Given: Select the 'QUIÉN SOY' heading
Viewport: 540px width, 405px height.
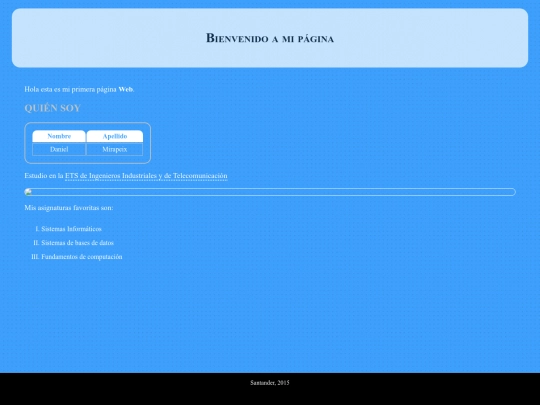Looking at the screenshot, I should [52, 108].
